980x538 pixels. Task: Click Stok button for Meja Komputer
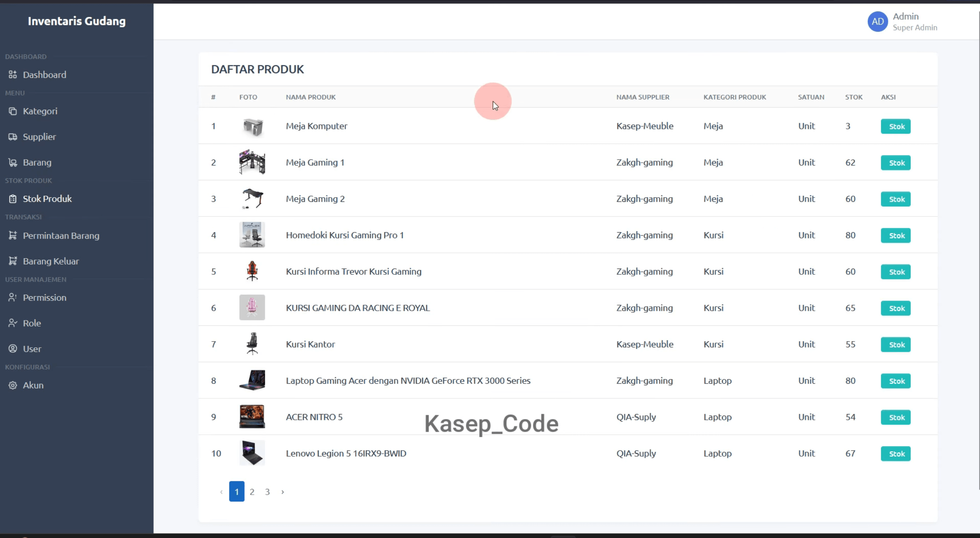(x=896, y=126)
